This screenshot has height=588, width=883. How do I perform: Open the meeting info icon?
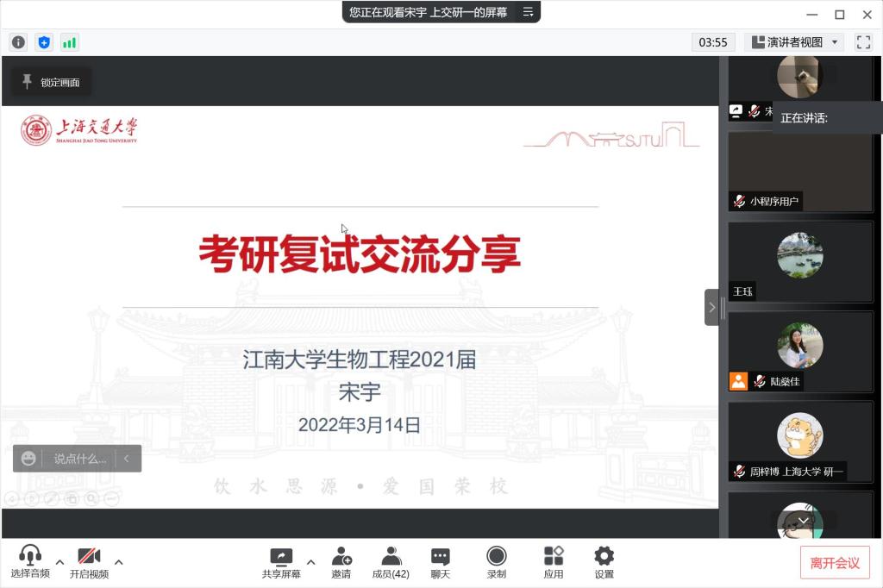(18, 42)
